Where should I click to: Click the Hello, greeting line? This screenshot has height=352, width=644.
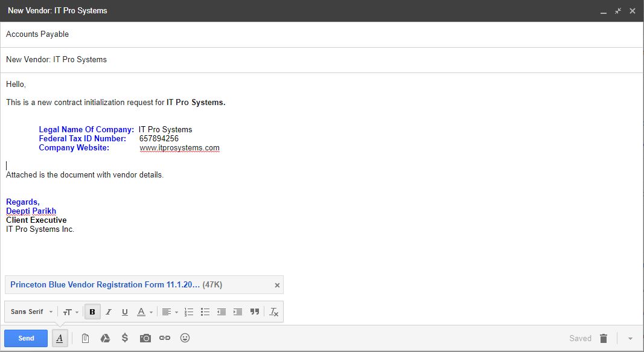tap(16, 85)
